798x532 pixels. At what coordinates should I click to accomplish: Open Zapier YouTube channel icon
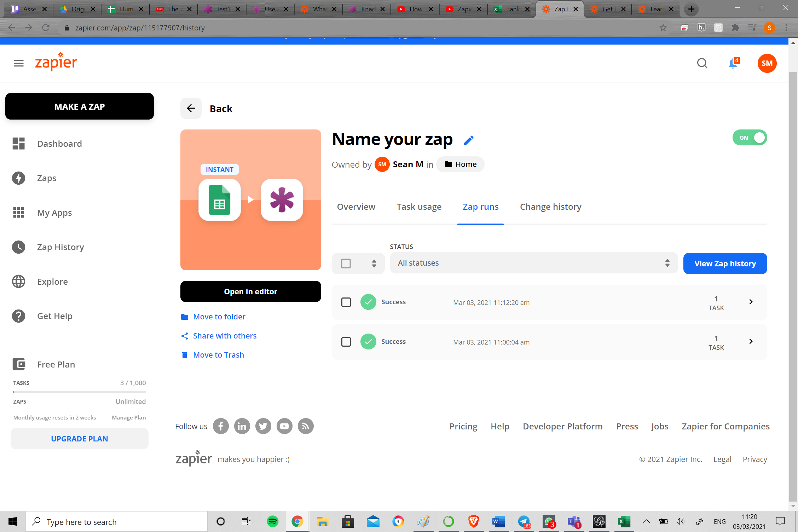pos(284,426)
